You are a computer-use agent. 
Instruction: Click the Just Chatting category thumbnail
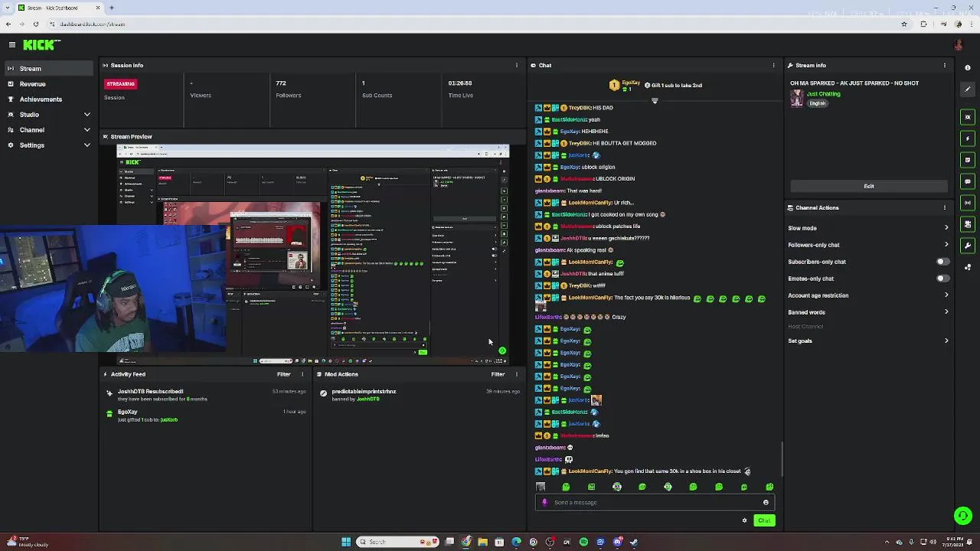point(797,98)
